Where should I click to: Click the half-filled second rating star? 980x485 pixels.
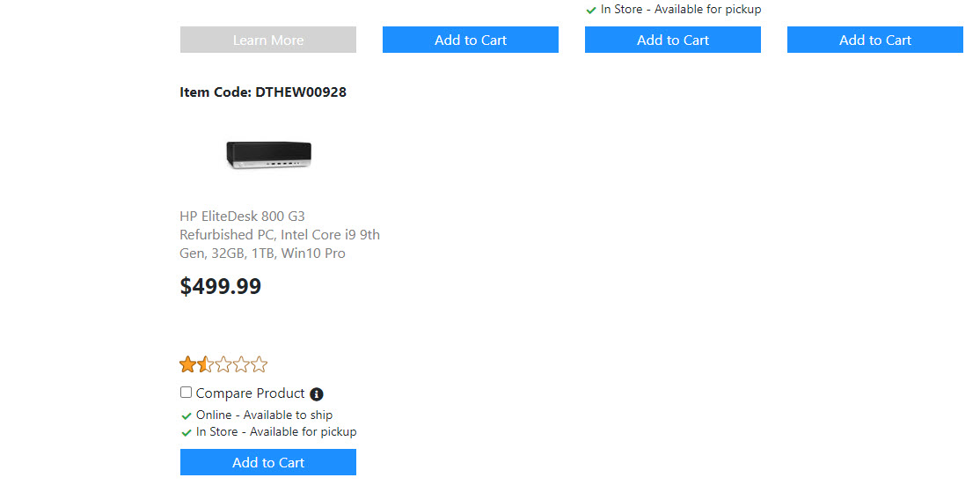pos(206,364)
